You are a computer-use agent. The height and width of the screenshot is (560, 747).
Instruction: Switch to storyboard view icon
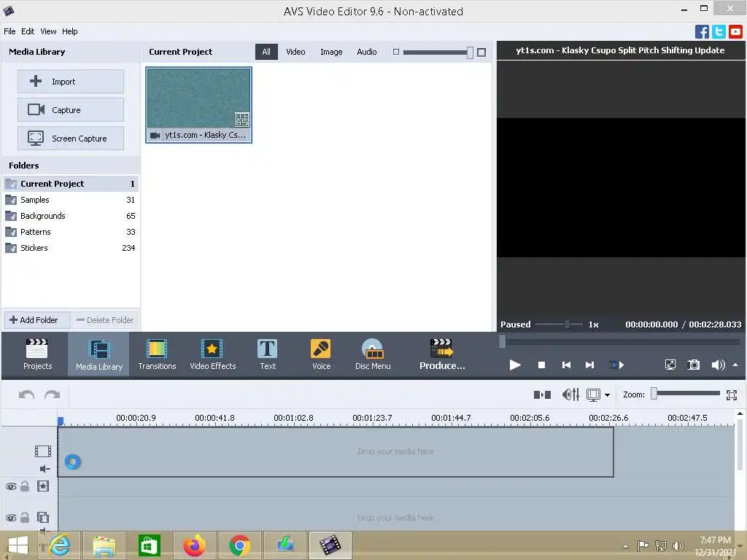pos(542,394)
